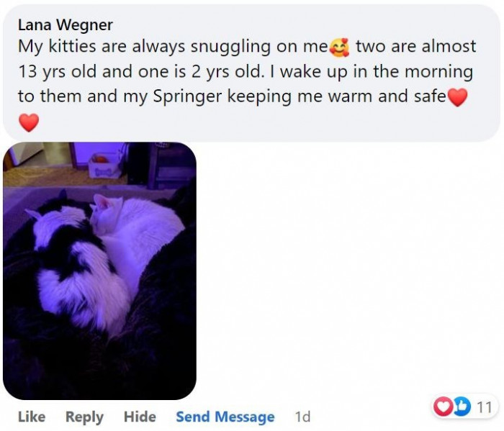Open Lana Wegner's profile name
Screen dimensions: 504x431
point(66,25)
